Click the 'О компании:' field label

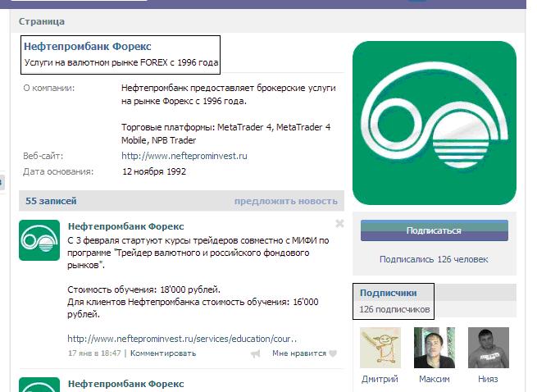pos(48,88)
